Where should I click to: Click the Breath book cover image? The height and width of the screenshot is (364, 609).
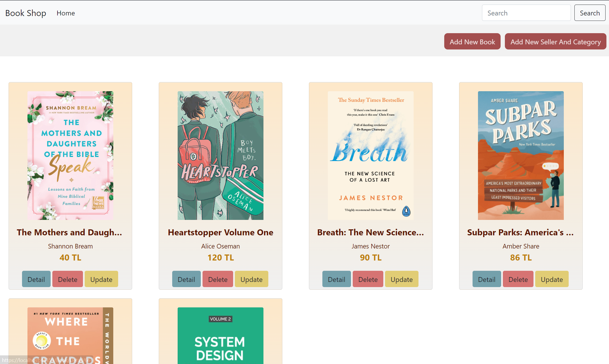pyautogui.click(x=370, y=155)
